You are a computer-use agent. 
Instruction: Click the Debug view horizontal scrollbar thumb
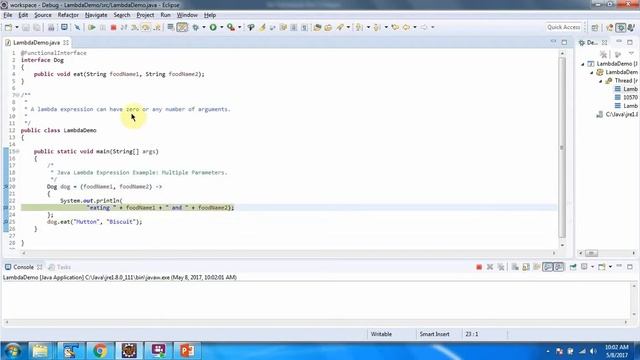[591, 253]
